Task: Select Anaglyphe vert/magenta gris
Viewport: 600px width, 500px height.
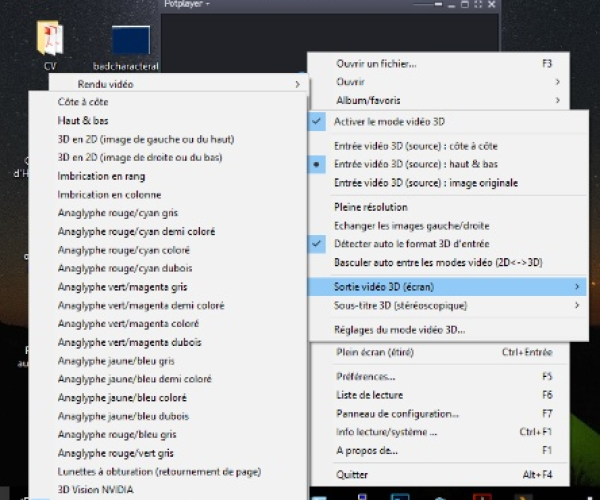Action: [168, 287]
